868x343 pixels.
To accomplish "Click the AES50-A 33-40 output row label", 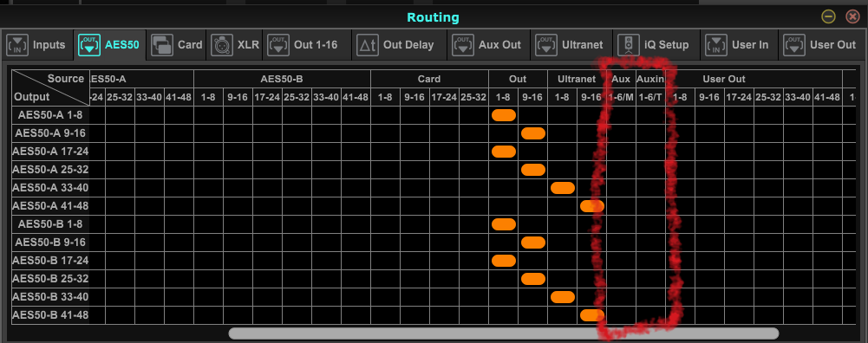I will [51, 188].
